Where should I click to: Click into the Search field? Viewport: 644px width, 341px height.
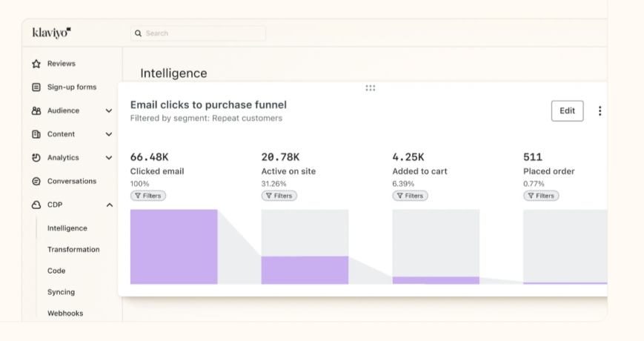pyautogui.click(x=199, y=33)
